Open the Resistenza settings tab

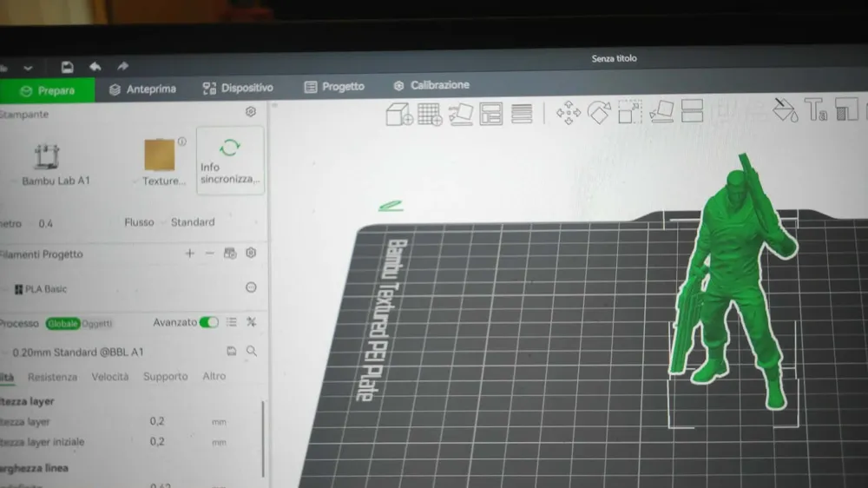[x=53, y=377]
